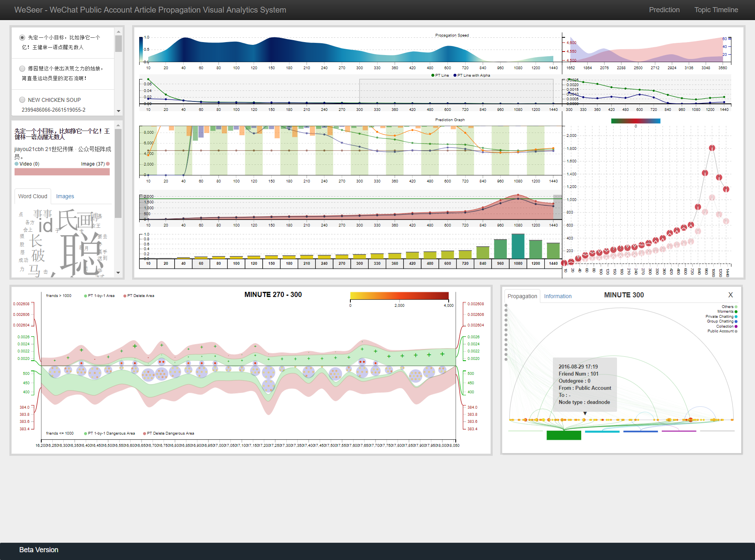This screenshot has width=755, height=560.
Task: Close the MINUTE 300 propagation panel
Action: pos(730,295)
